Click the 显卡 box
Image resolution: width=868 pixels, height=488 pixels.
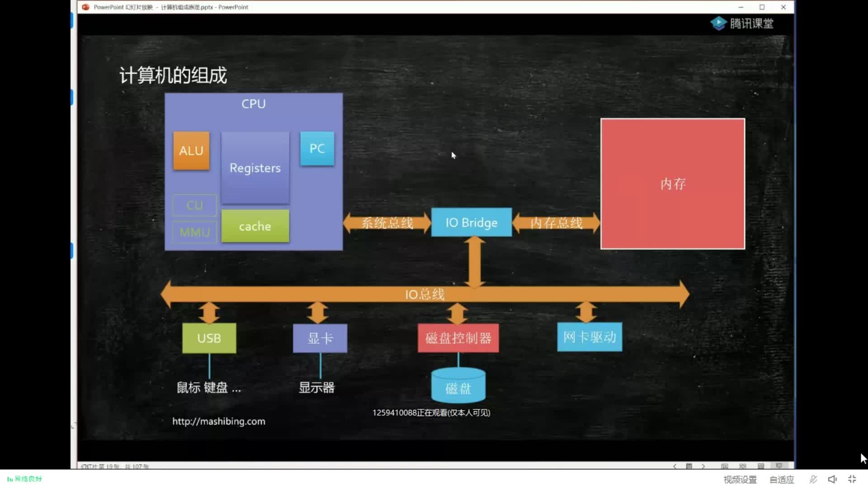[320, 338]
